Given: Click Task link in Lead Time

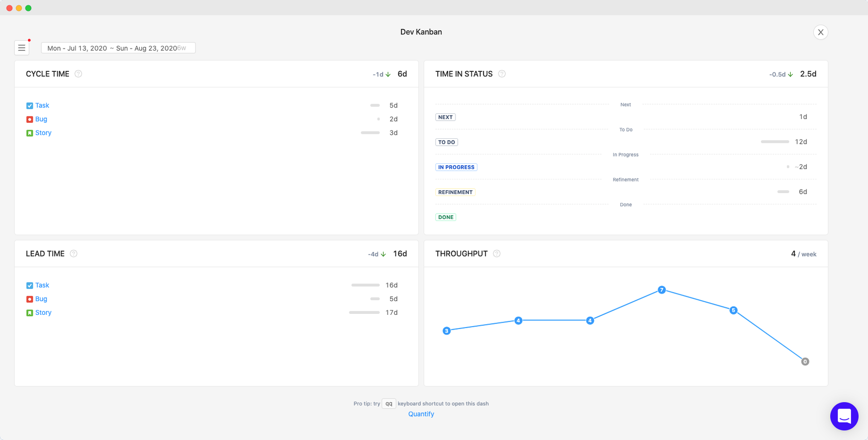Looking at the screenshot, I should tap(42, 286).
